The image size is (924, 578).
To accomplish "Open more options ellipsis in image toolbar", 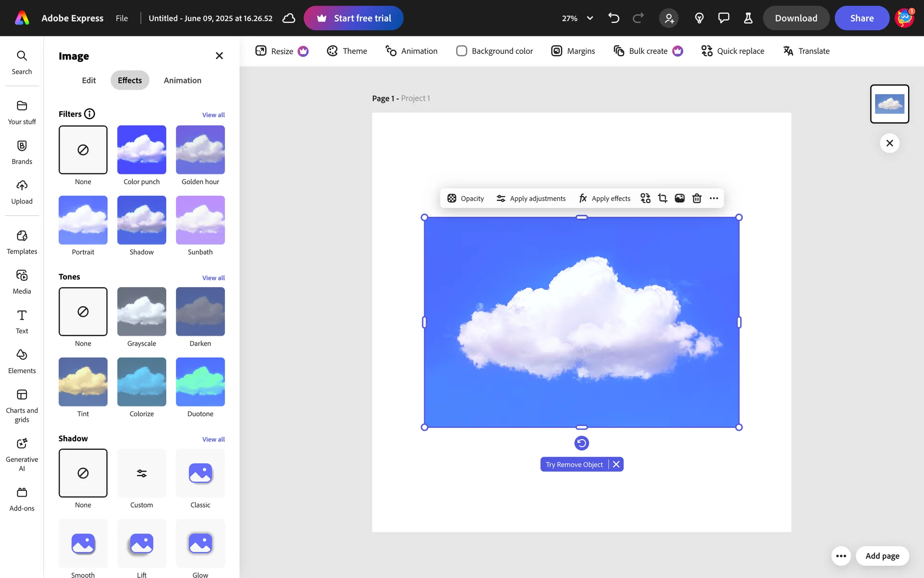I will click(714, 198).
